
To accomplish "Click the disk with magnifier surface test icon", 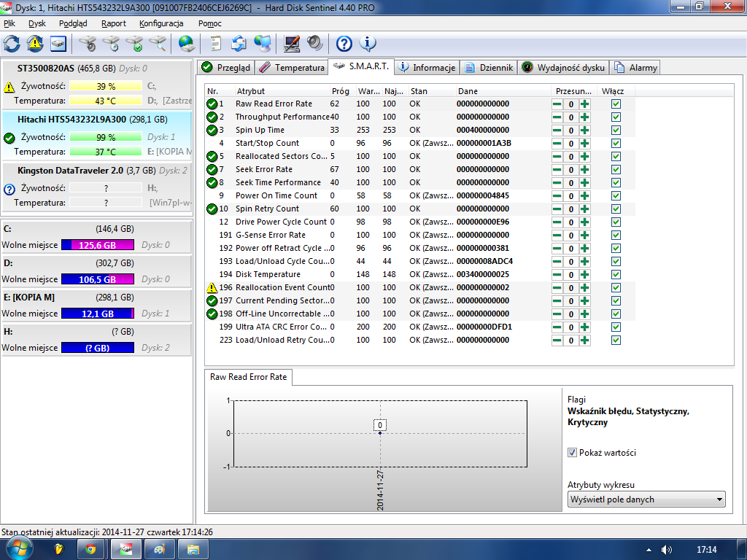I will click(x=158, y=44).
